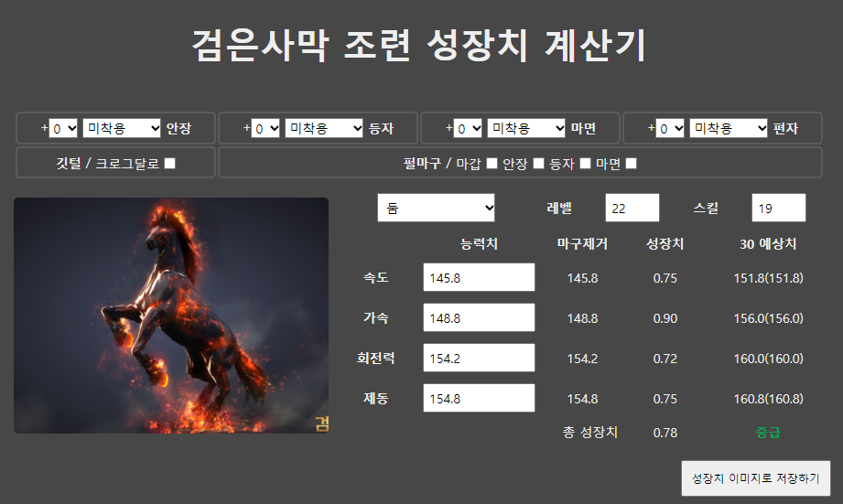843x504 pixels.
Task: Open the 편자 미착용 equipment dropdown
Action: (729, 129)
